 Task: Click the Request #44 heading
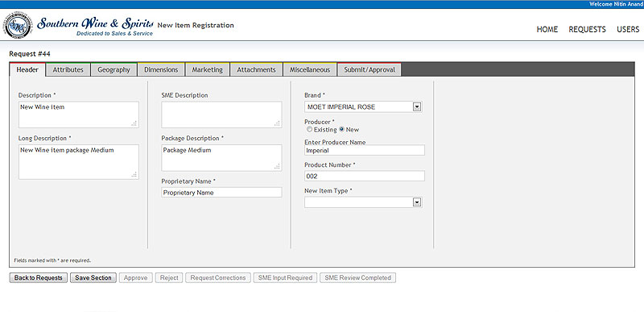coord(30,54)
